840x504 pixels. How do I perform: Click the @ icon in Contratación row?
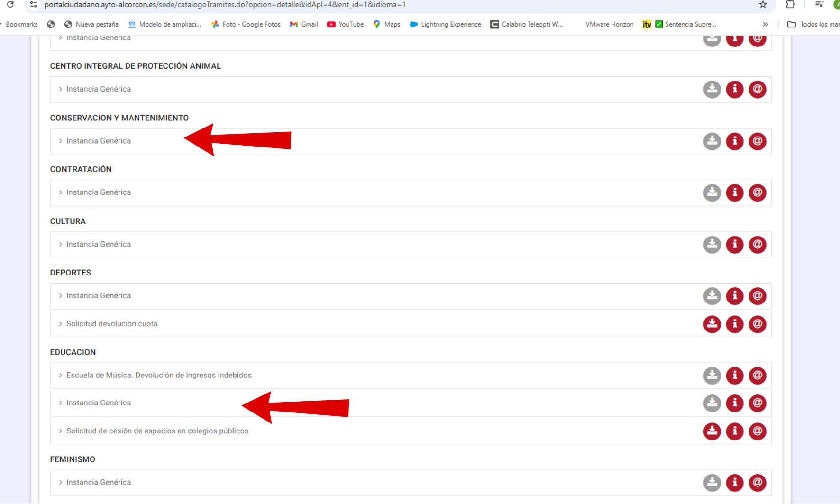[x=757, y=192]
